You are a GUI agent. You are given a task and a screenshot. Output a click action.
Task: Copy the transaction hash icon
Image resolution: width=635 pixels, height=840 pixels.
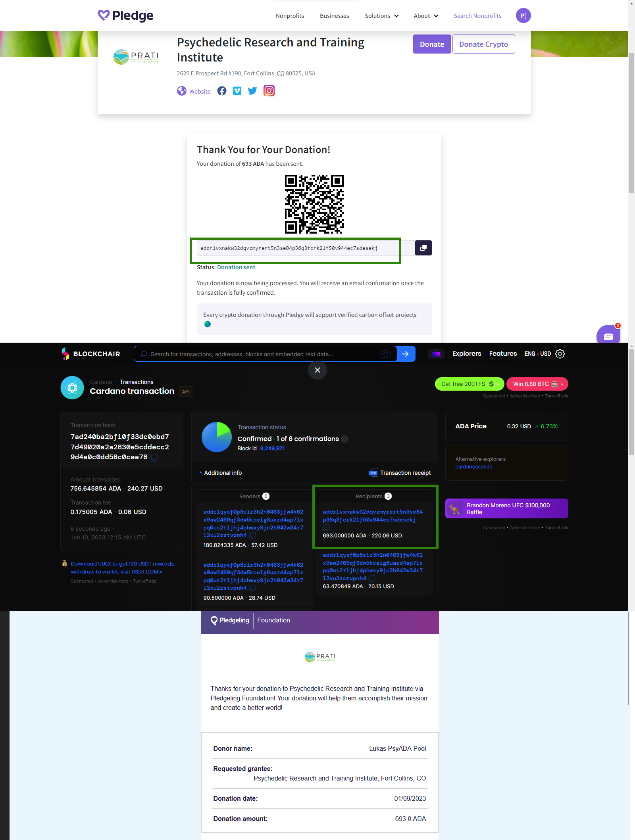pos(154,457)
